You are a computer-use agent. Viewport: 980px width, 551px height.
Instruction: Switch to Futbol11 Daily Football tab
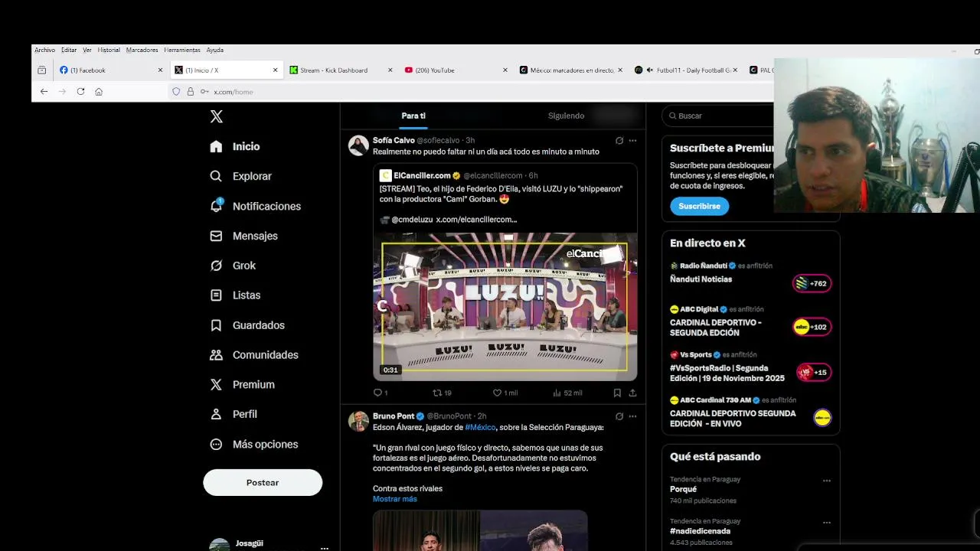(x=686, y=70)
